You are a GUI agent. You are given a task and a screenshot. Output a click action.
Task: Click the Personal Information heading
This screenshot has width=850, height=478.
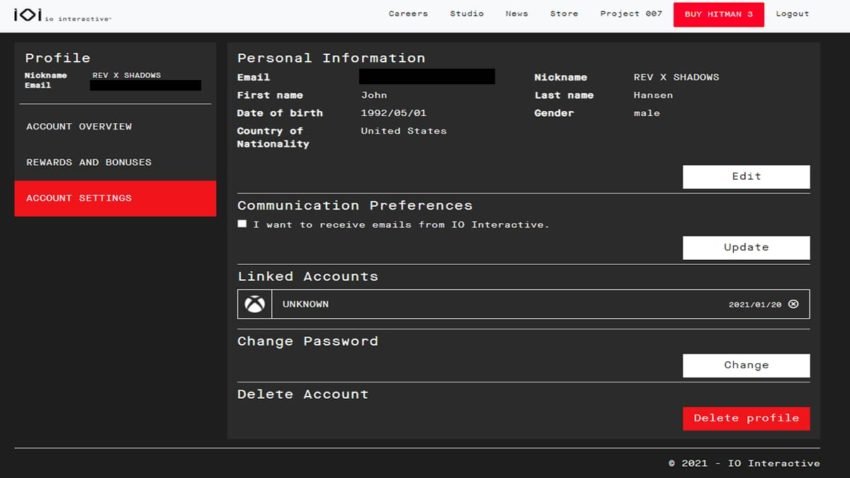[331, 58]
